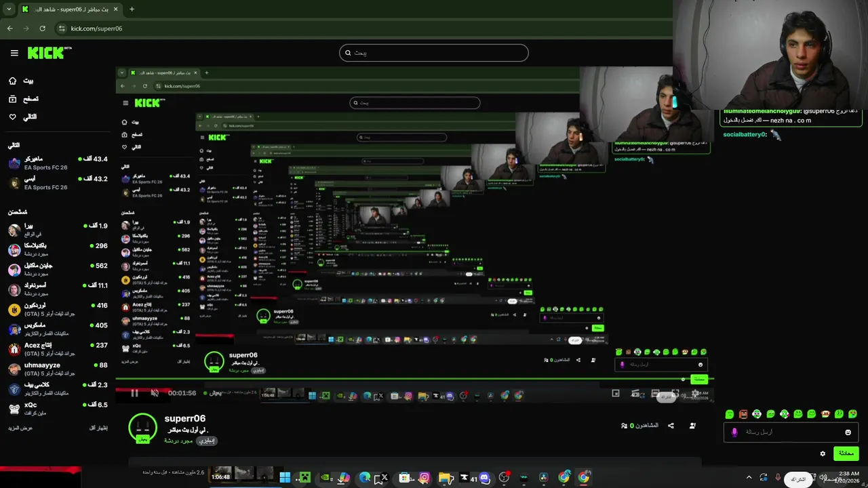Screen dimensions: 868x488
Task: Open chat settings gear
Action: point(823,453)
